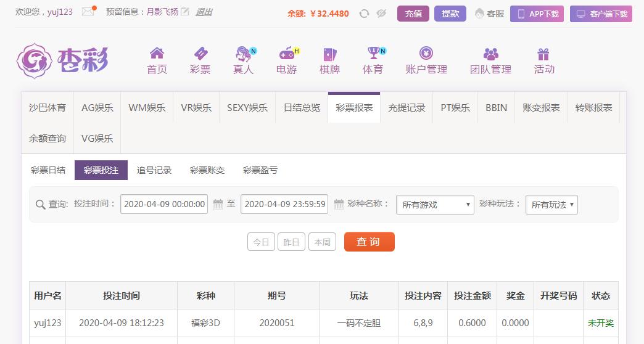644x344 pixels.
Task: Click the bet content 6,8,9 cell
Action: [423, 323]
